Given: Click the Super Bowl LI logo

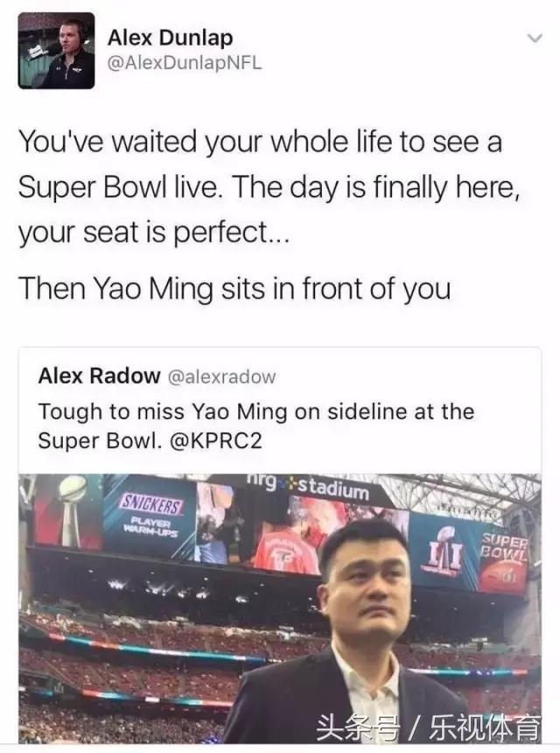Looking at the screenshot, I should point(444,552).
